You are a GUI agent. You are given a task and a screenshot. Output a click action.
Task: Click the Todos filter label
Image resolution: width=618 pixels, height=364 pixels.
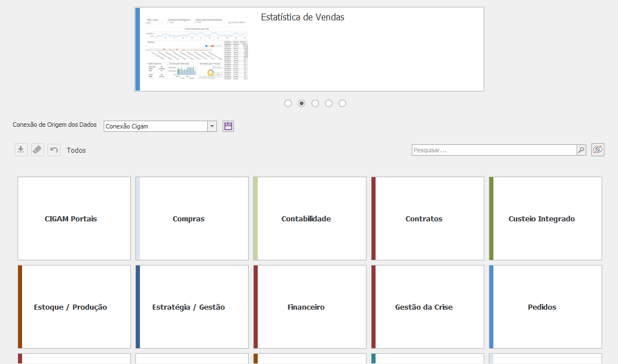point(76,150)
